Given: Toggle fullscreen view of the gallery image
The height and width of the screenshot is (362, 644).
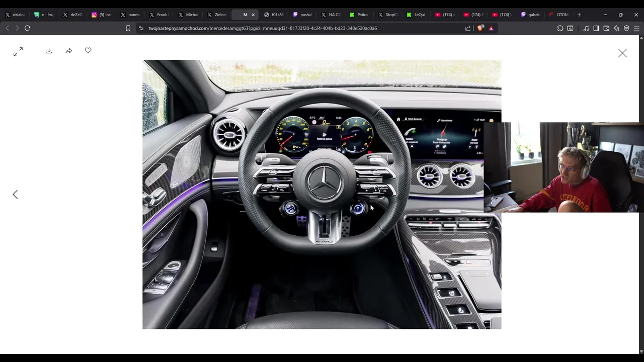Looking at the screenshot, I should pos(18,52).
